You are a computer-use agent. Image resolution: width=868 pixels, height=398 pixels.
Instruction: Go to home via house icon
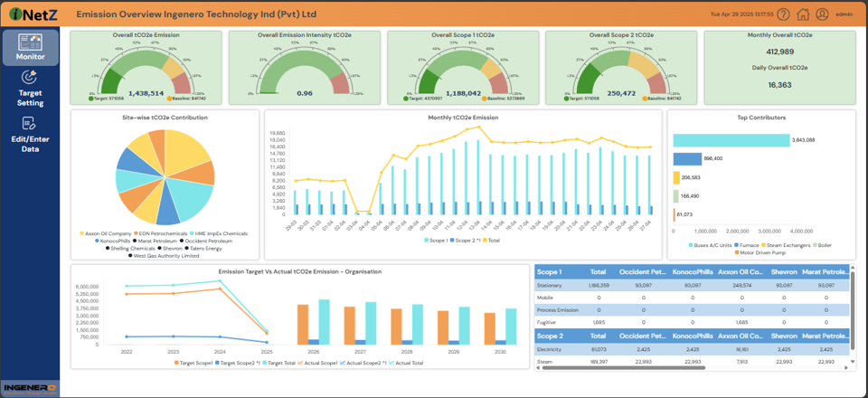tap(802, 14)
